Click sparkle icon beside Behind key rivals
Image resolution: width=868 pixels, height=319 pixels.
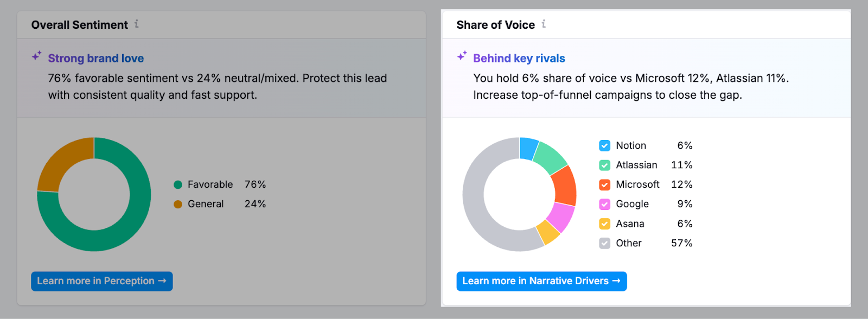(462, 56)
